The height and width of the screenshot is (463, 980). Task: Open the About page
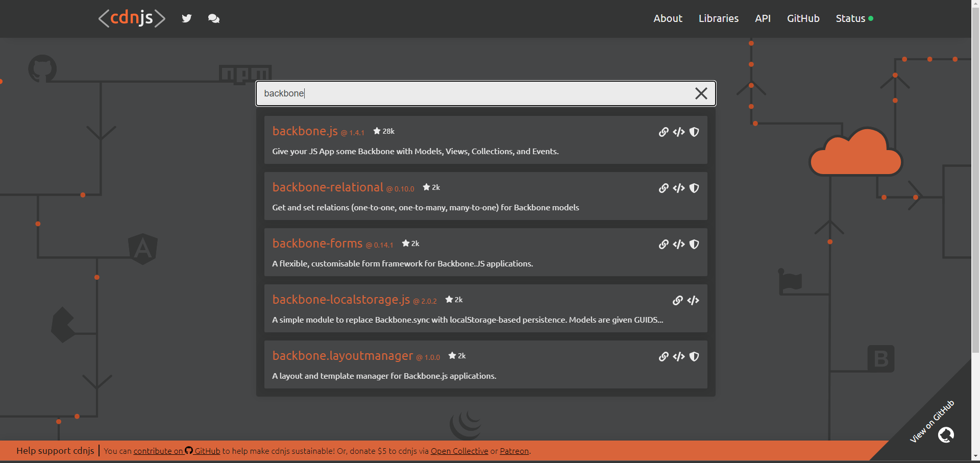(x=668, y=18)
